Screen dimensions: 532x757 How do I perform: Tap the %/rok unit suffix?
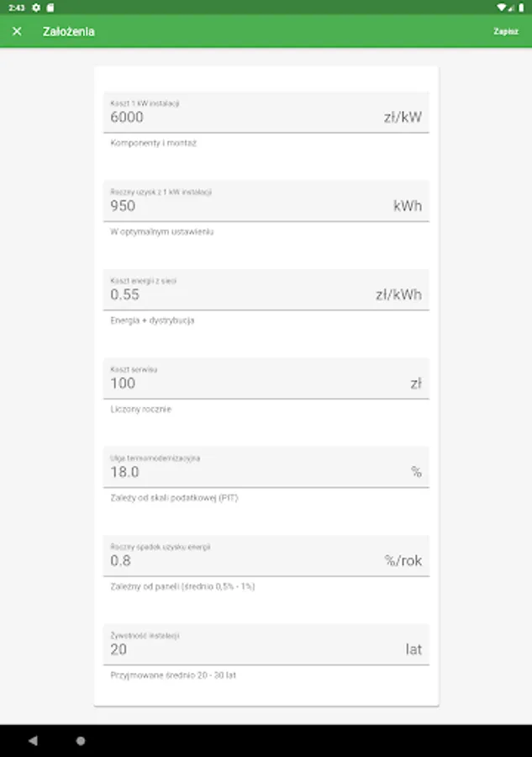pos(403,561)
